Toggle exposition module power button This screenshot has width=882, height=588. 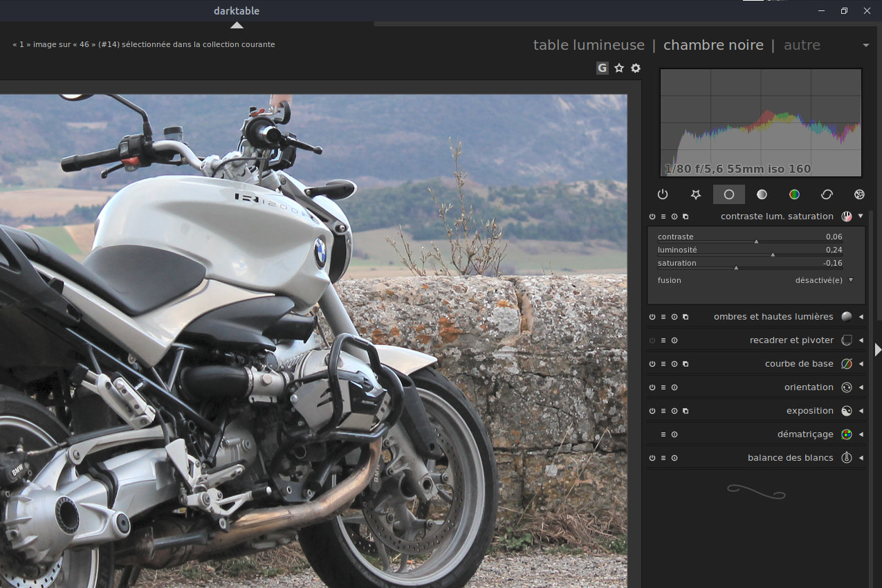coord(652,411)
